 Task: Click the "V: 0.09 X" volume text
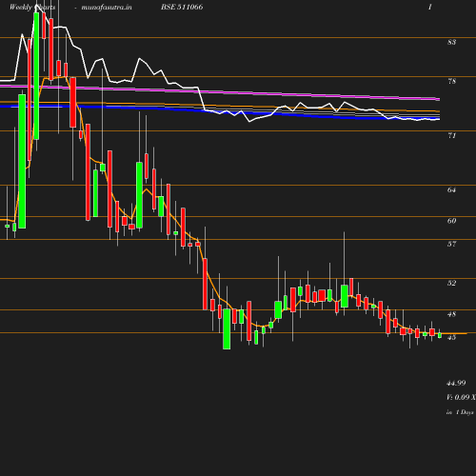coord(461,397)
